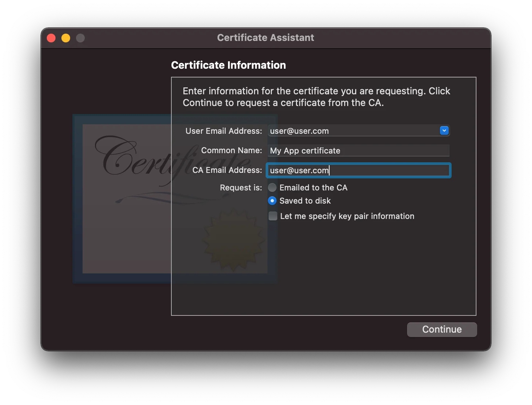Minimize the Certificate Assistant window

click(66, 38)
